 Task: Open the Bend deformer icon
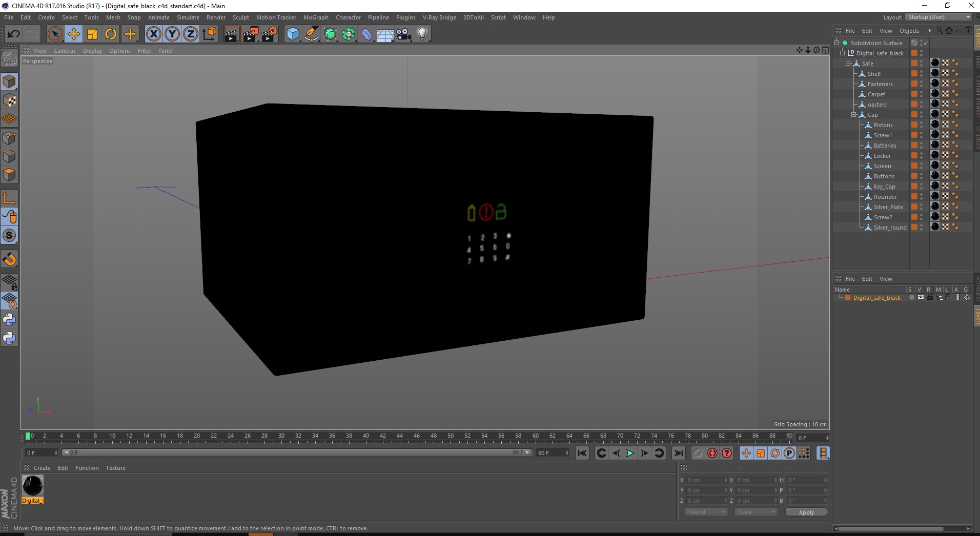coord(367,34)
